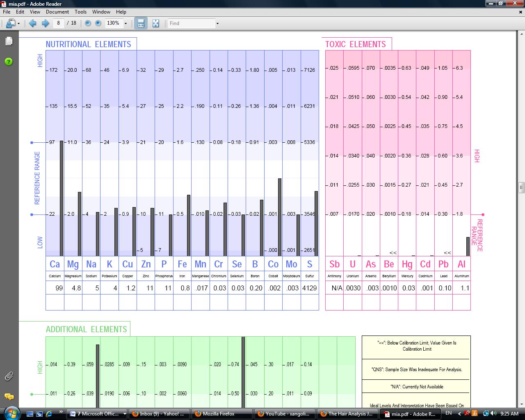Click the Fe Iron element symbol

pos(182,264)
